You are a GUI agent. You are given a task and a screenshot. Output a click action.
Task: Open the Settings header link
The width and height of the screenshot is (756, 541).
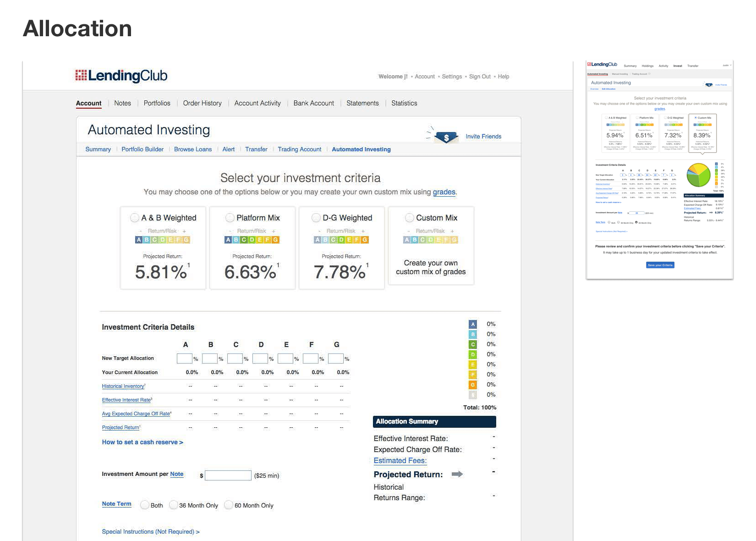tap(452, 77)
